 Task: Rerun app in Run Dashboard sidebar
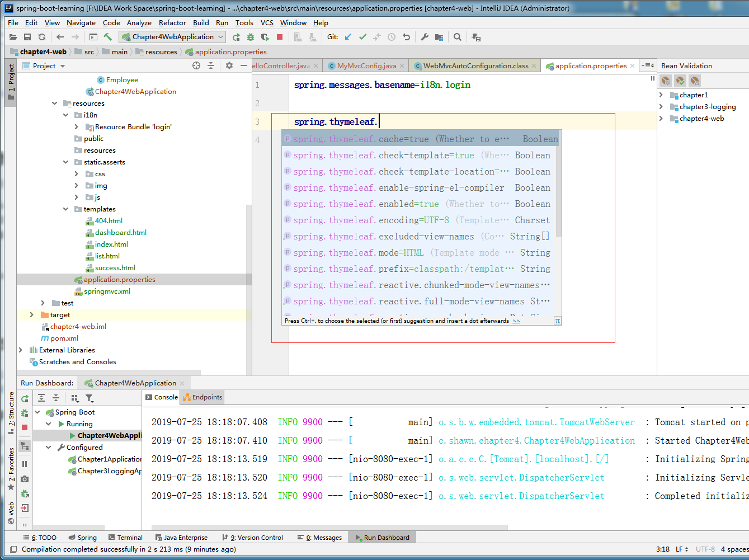(x=25, y=398)
